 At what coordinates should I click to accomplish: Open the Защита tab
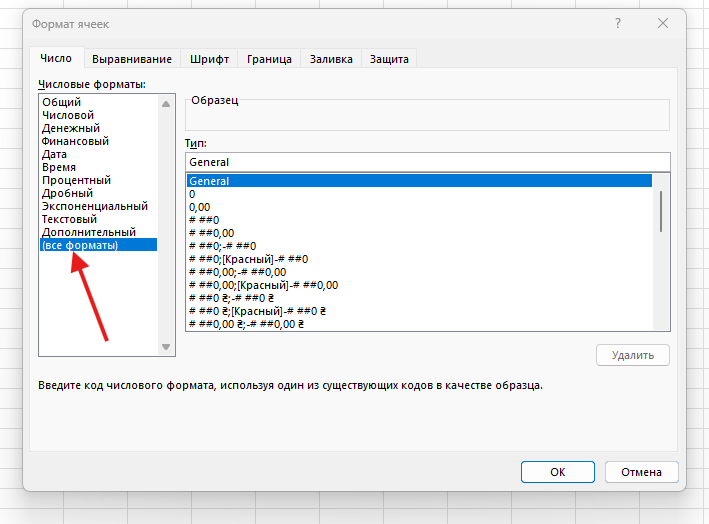pos(389,59)
